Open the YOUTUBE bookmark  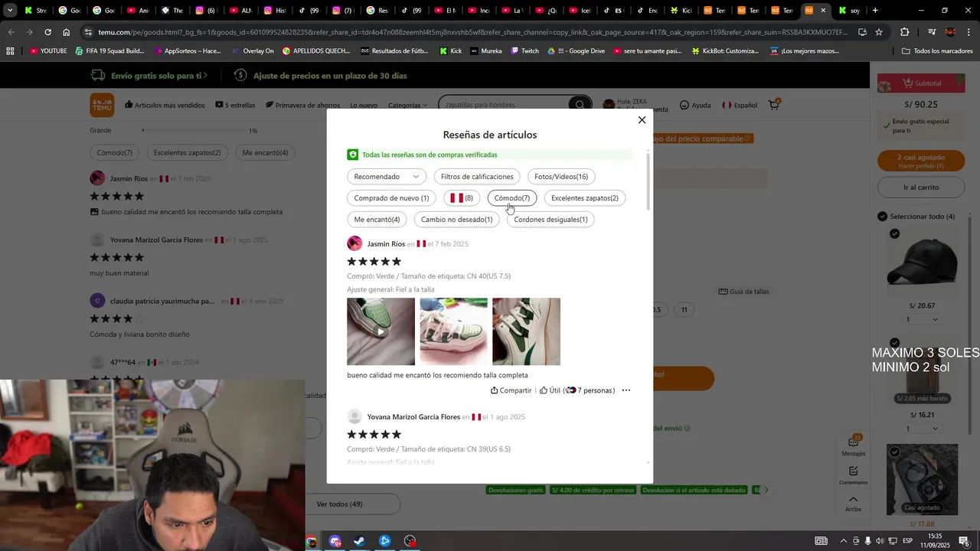[x=48, y=51]
